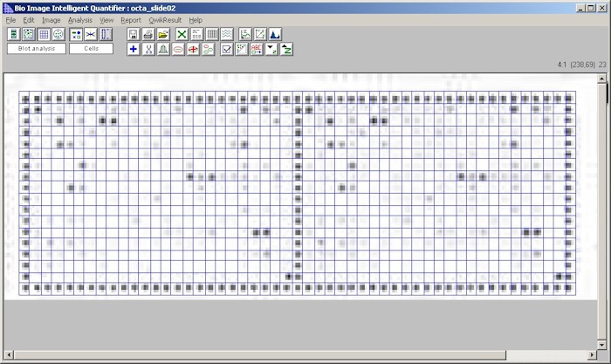Open the Edit menu
Image resolution: width=611 pixels, height=364 pixels.
coord(29,20)
